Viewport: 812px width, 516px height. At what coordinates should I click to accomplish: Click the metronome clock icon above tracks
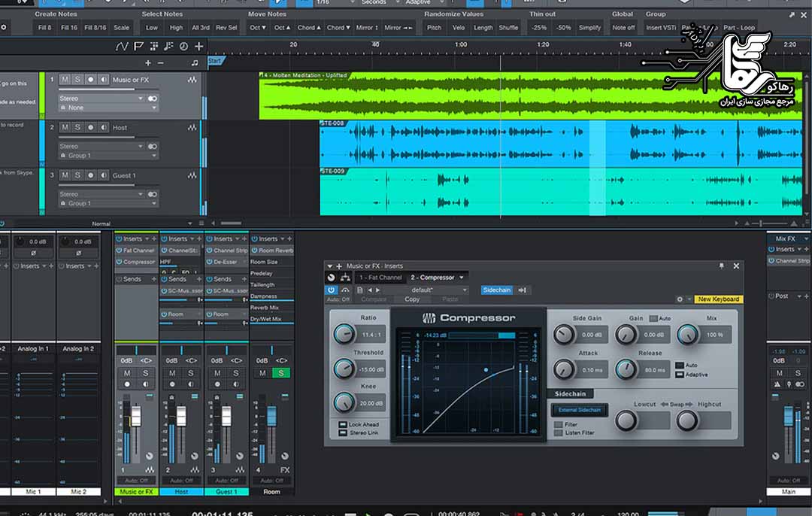pyautogui.click(x=183, y=47)
